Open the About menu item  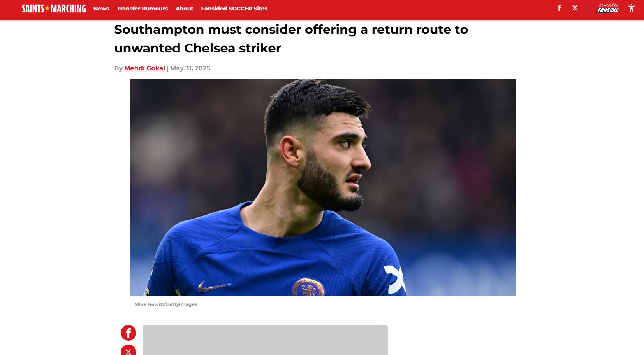click(184, 9)
